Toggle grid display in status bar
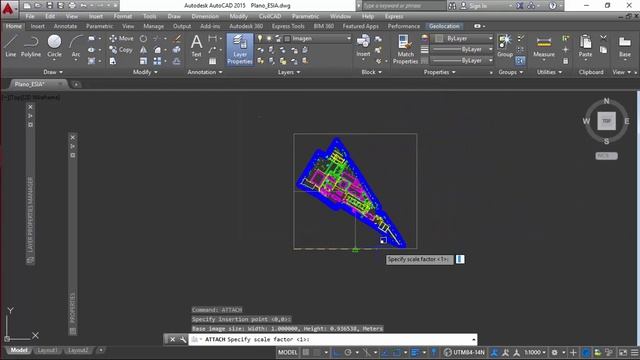This screenshot has width=640, height=360. [306, 352]
